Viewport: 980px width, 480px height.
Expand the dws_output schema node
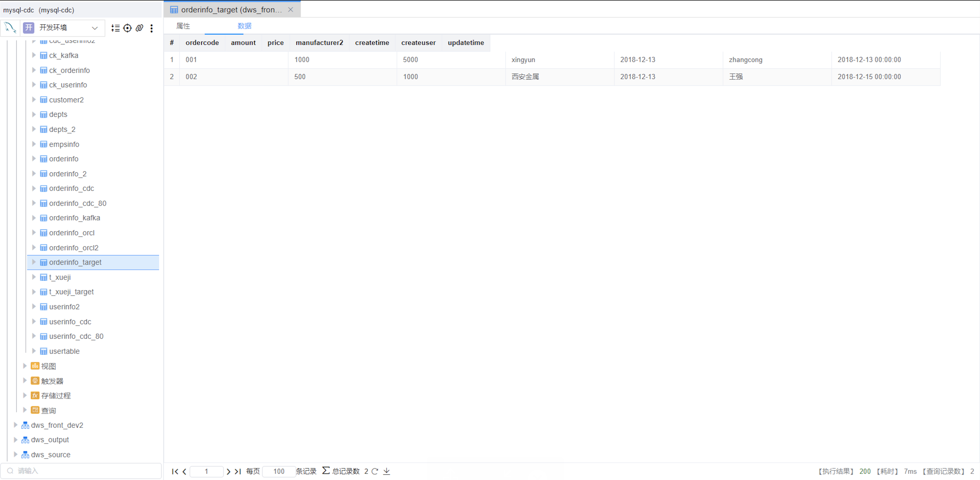point(16,439)
